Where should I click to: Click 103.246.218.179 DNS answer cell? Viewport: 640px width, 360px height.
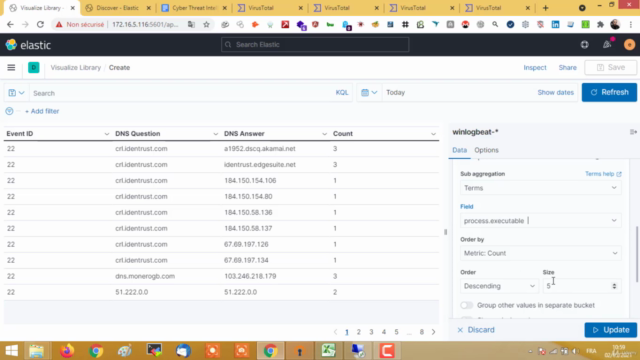click(x=250, y=276)
